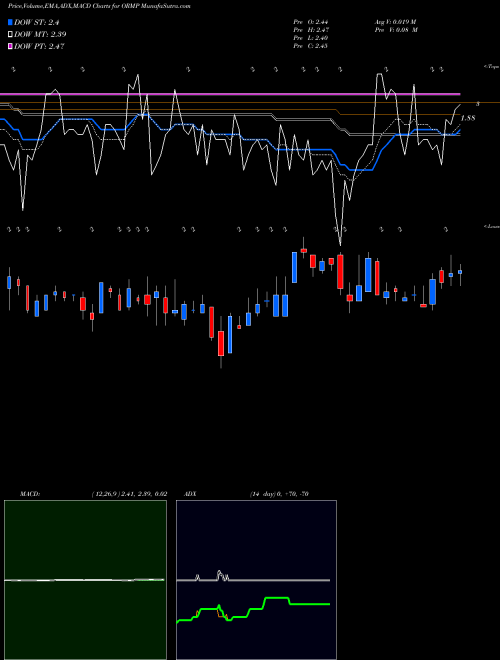Click the magenta DOW PT legend swatch
The height and width of the screenshot is (660, 500).
pyautogui.click(x=11, y=46)
